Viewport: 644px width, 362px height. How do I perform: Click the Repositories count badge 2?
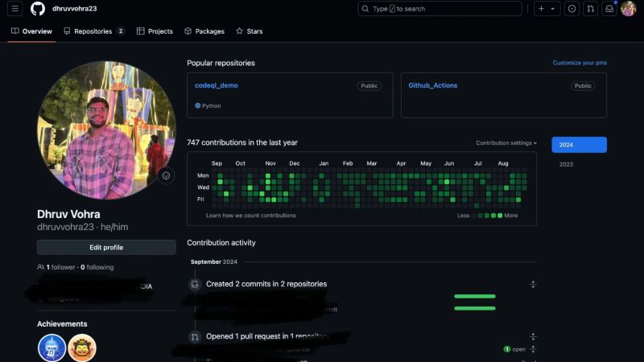point(120,31)
